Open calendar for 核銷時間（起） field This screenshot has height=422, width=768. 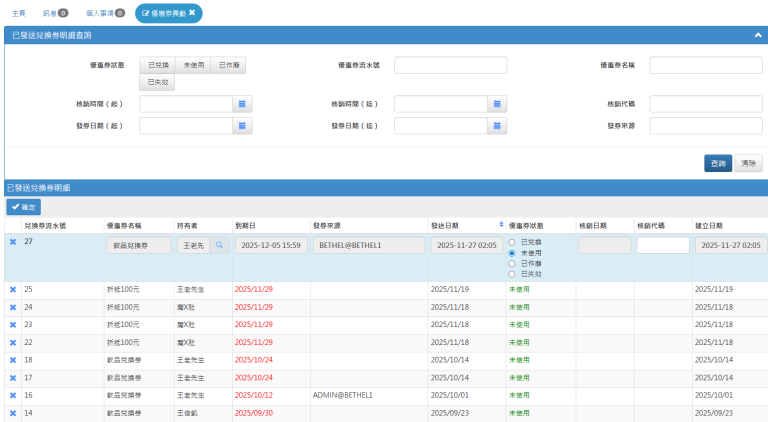click(244, 104)
